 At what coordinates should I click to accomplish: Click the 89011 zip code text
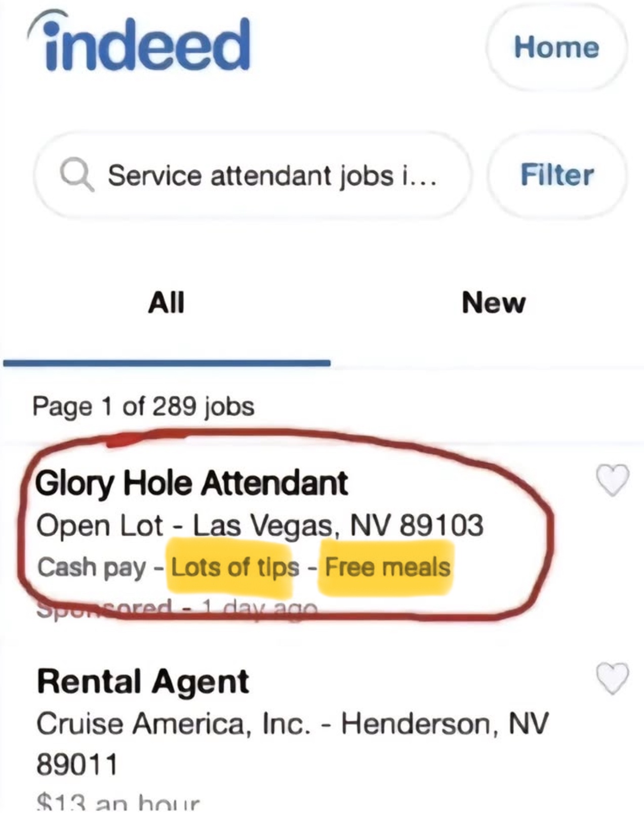(77, 764)
